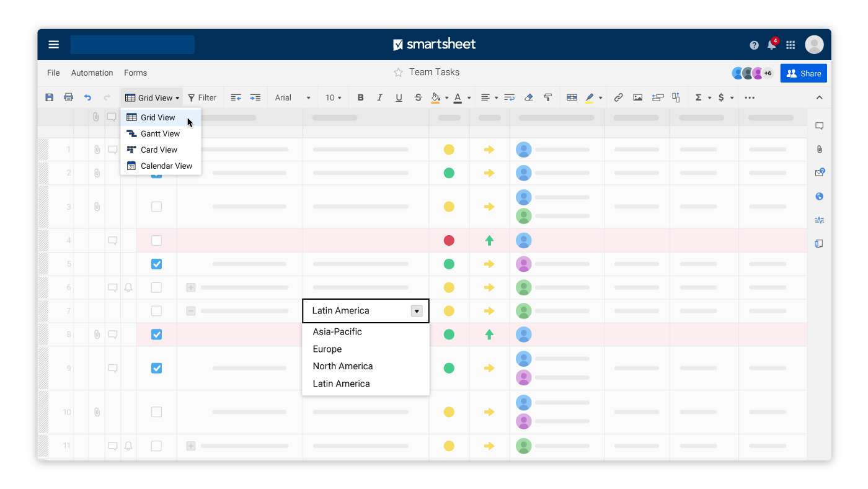Viewport: 868px width, 489px height.
Task: Check the checkbox in row 4
Action: (156, 240)
